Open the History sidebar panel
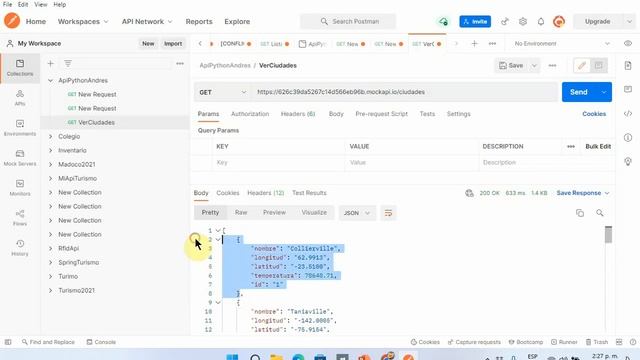640x360 pixels. tap(20, 248)
